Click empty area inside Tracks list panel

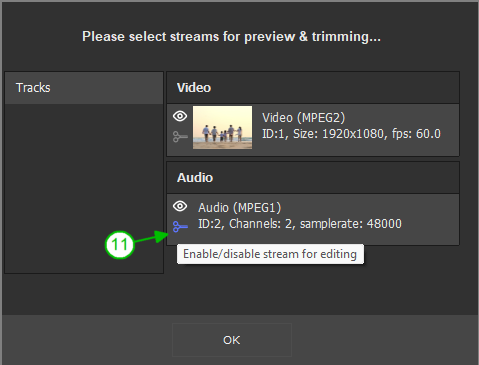tap(84, 188)
